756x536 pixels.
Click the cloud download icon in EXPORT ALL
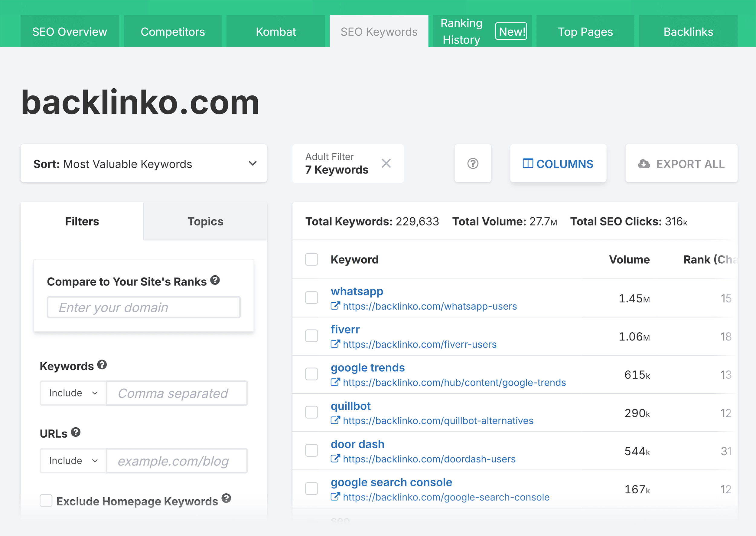click(x=644, y=163)
